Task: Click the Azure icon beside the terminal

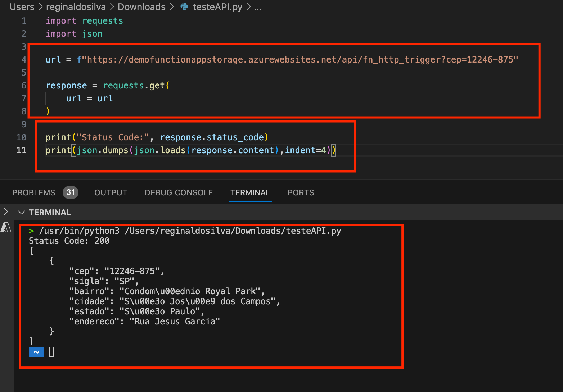Action: coord(6,227)
